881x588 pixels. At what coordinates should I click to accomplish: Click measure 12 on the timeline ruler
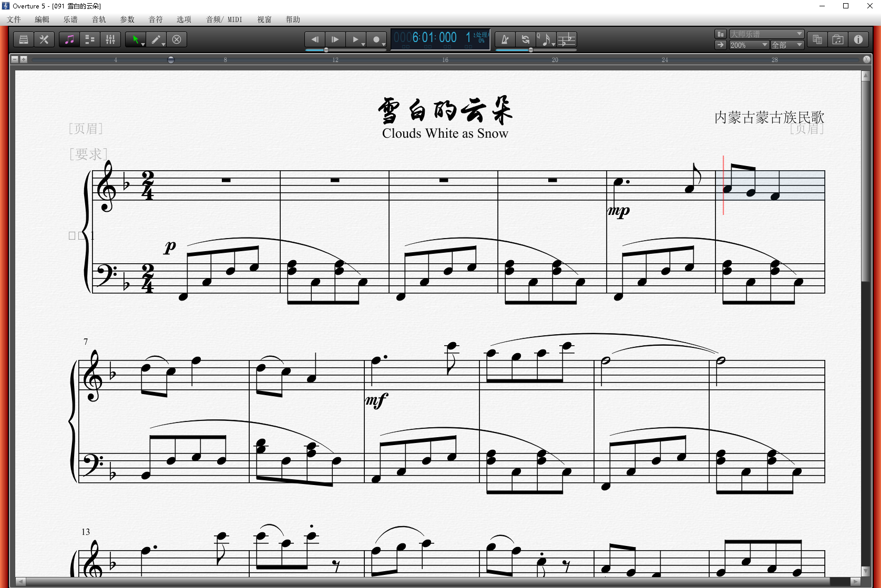click(335, 60)
